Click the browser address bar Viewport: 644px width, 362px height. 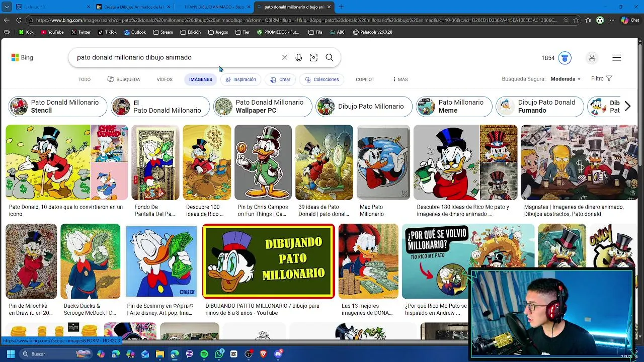296,20
